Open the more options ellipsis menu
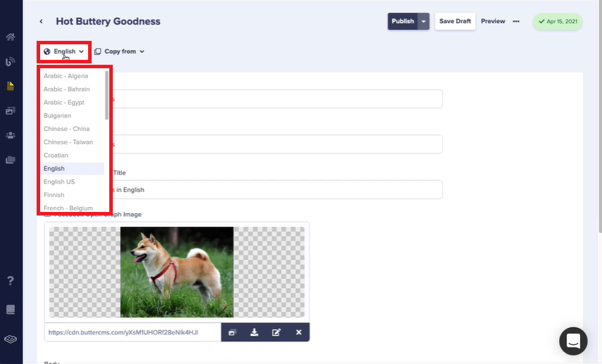Image resolution: width=602 pixels, height=364 pixels. point(516,22)
